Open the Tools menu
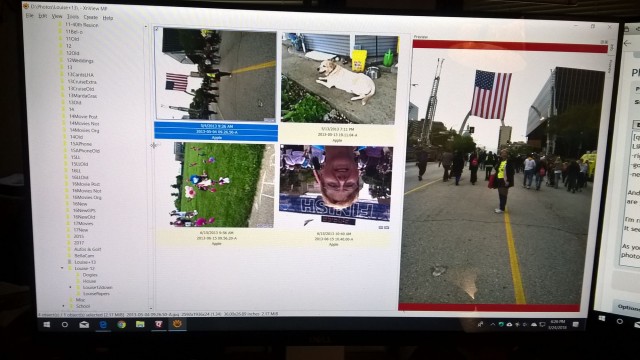This screenshot has width=640, height=360. [72, 17]
